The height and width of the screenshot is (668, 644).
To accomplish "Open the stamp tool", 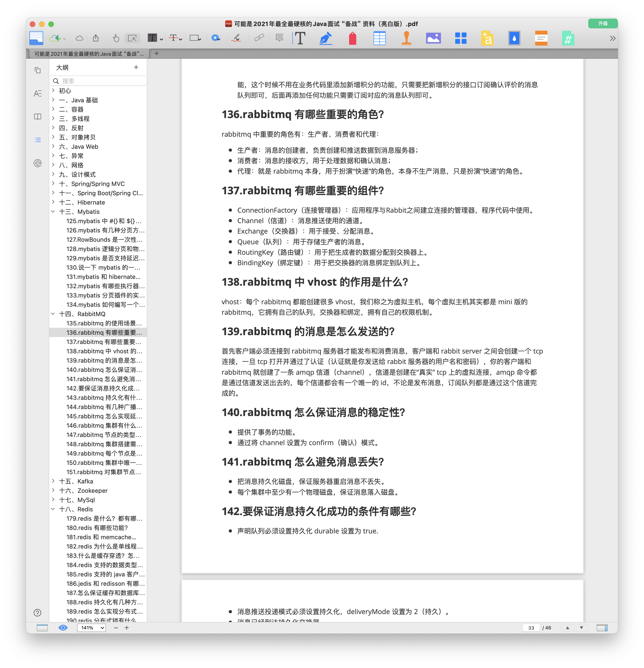I will tap(406, 38).
